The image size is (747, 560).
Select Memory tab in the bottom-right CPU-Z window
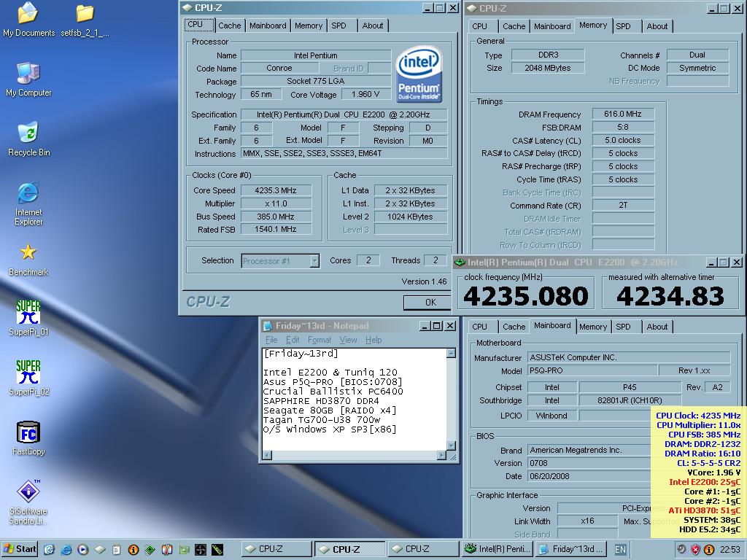coord(592,327)
